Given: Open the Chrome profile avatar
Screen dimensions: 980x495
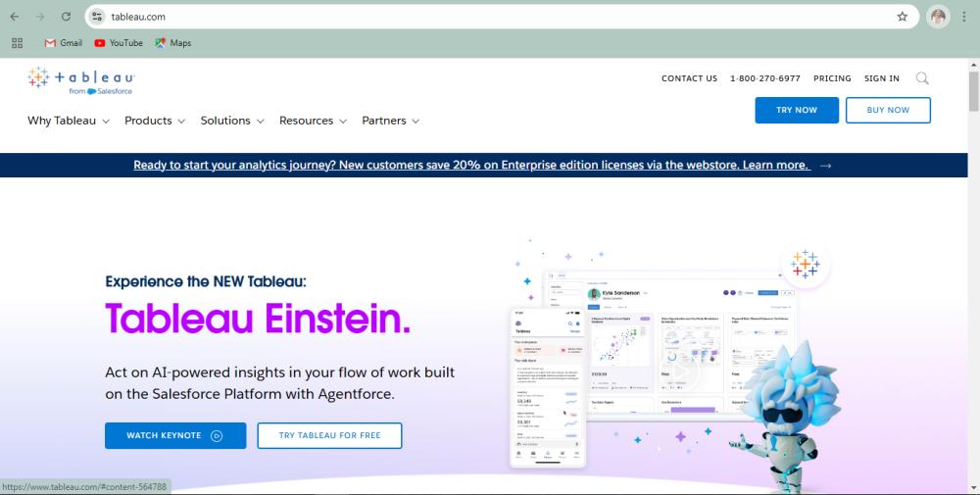Looking at the screenshot, I should coord(938,17).
